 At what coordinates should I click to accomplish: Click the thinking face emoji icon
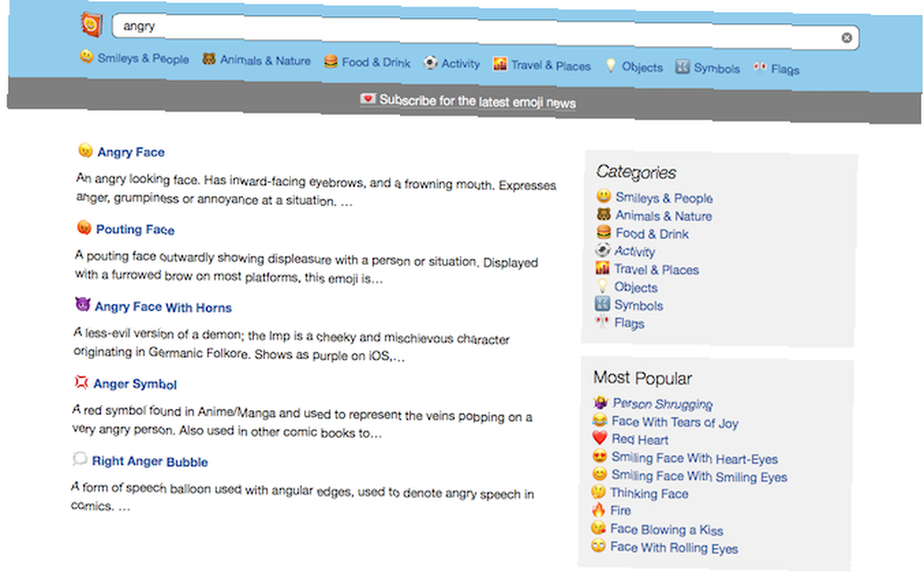click(598, 491)
